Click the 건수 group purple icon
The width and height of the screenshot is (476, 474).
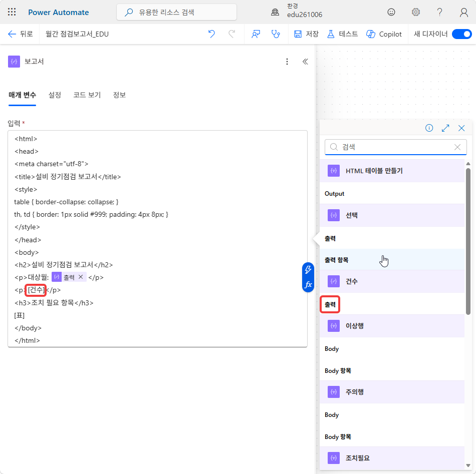click(334, 281)
